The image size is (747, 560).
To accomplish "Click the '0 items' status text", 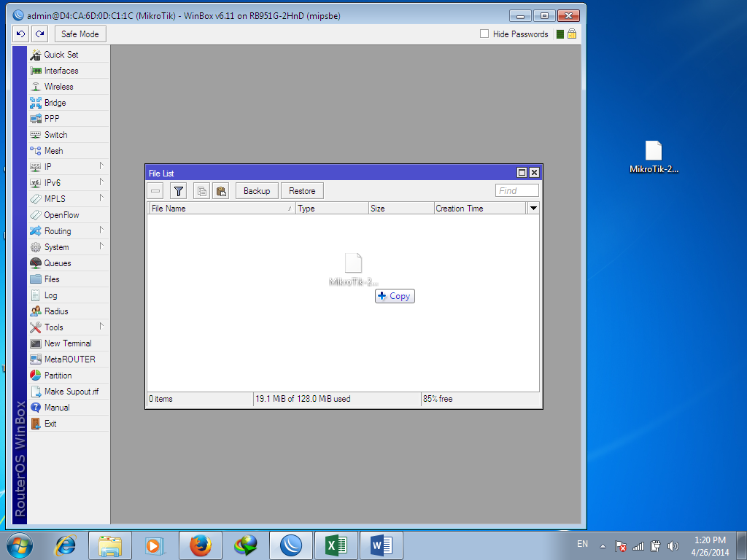I will coord(160,399).
